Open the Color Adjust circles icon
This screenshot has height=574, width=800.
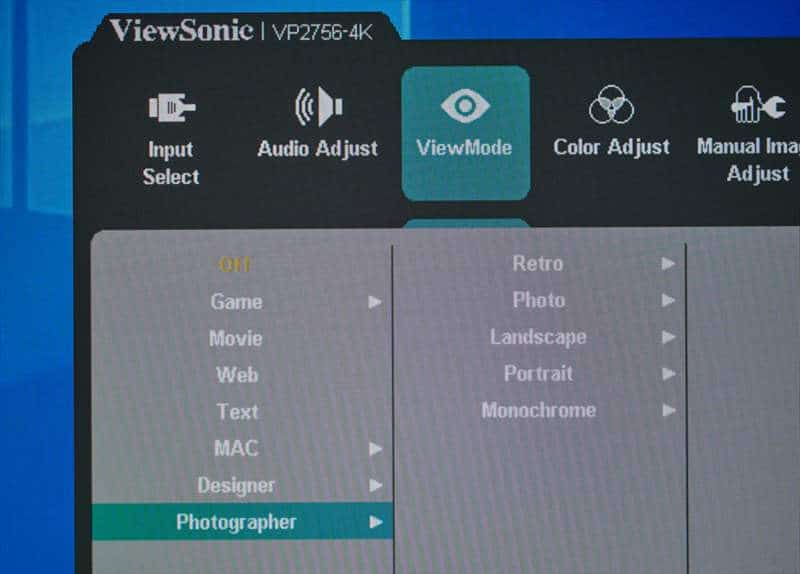pyautogui.click(x=611, y=105)
